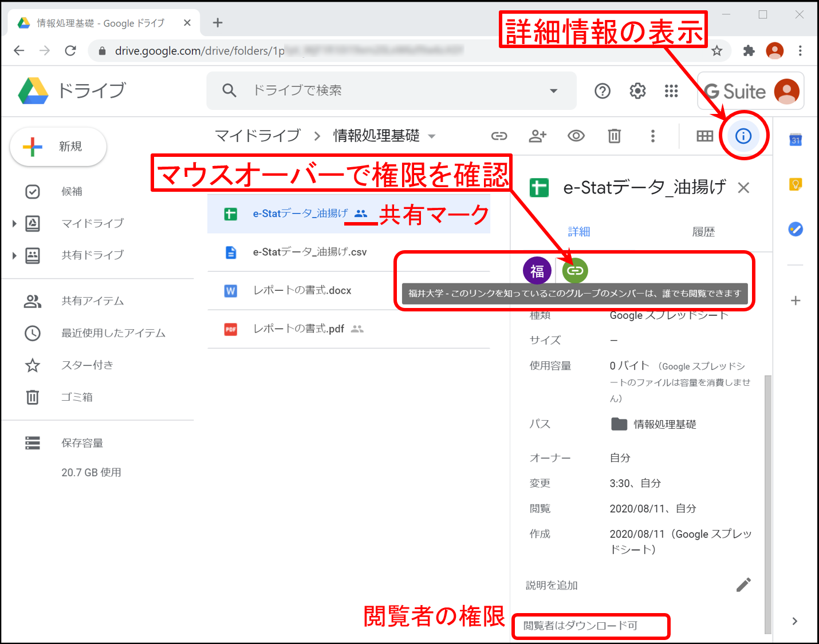Select the 情報処理基礎 Google ドライブ browser tab
This screenshot has width=819, height=644.
coord(103,23)
